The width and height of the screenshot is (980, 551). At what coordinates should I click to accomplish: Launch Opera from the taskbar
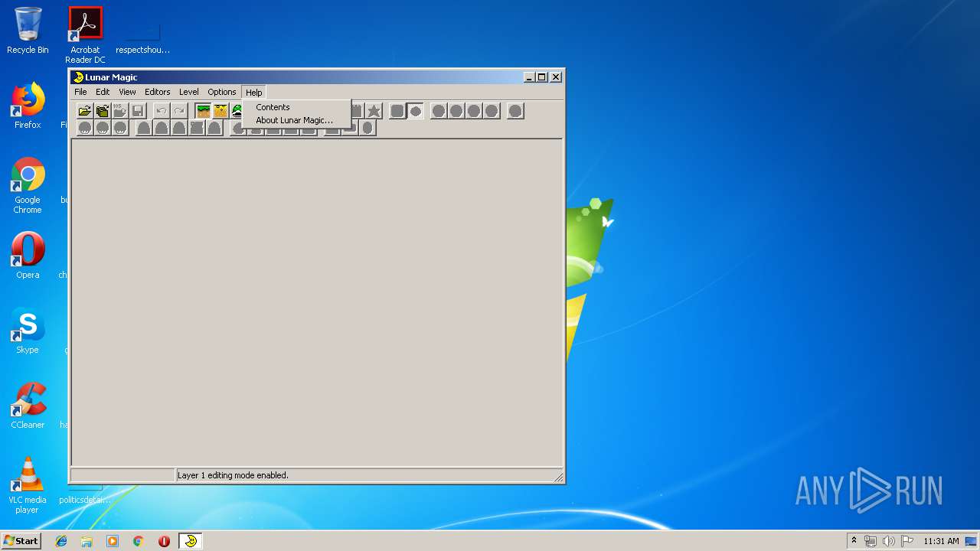[164, 541]
